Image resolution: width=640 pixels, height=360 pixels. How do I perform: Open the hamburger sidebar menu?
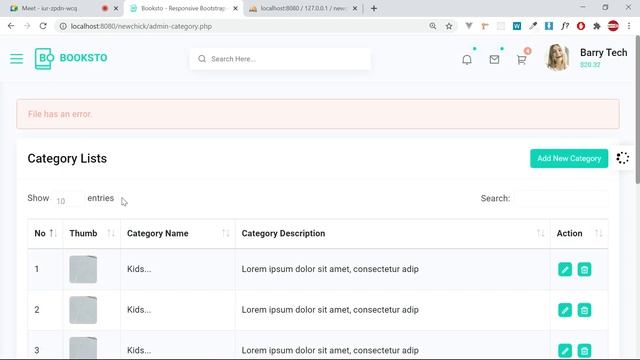[16, 59]
